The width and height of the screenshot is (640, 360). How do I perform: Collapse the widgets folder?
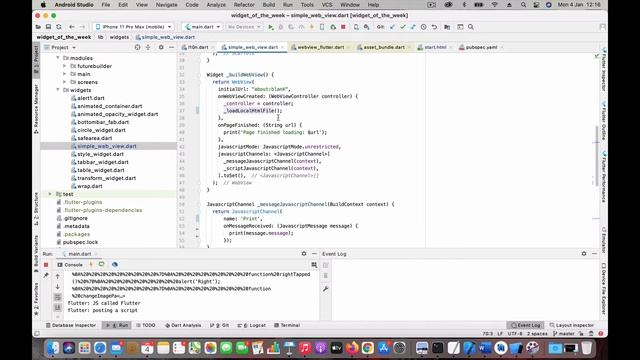(58, 90)
